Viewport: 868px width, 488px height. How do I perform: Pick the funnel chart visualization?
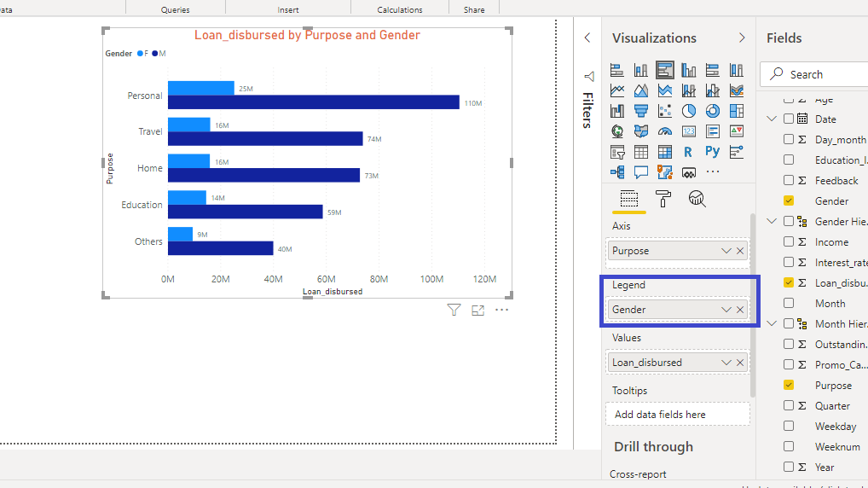point(641,111)
